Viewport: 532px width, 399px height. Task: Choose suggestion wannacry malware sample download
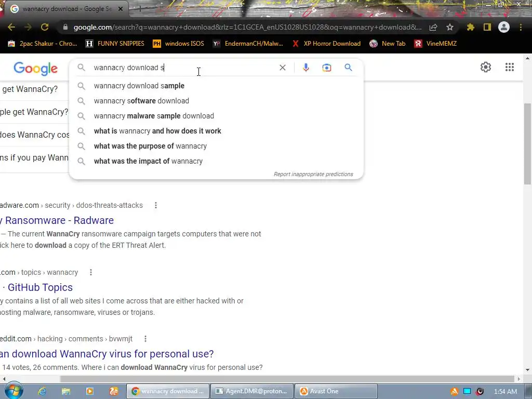coord(216,116)
